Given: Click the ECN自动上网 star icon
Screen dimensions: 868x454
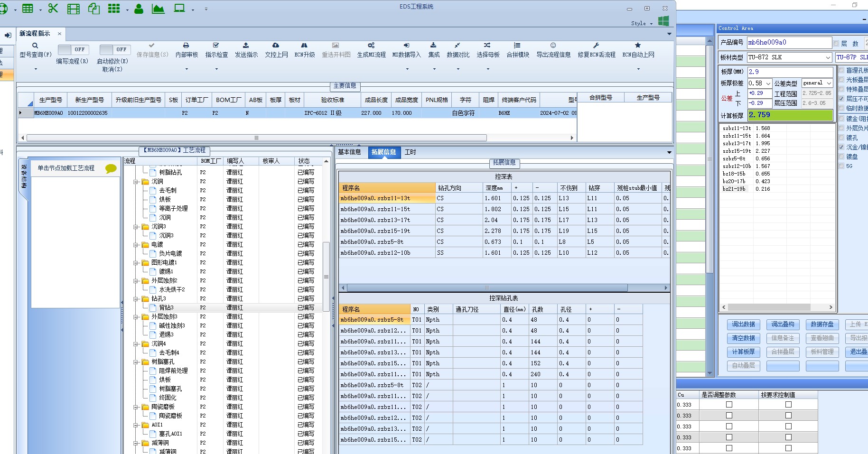Looking at the screenshot, I should 638,46.
